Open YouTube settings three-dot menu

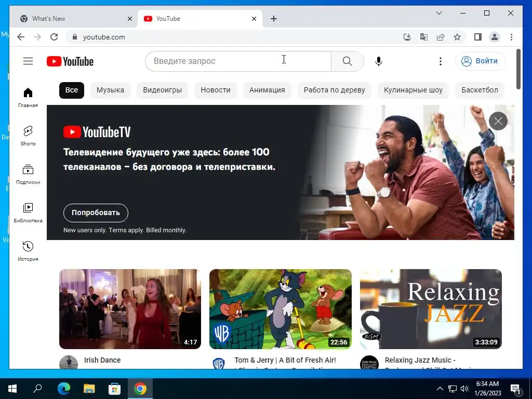(x=441, y=61)
